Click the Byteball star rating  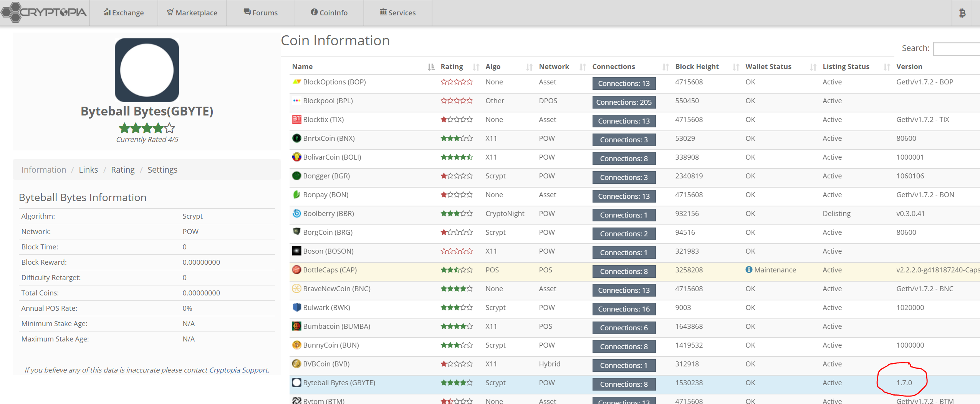(147, 128)
